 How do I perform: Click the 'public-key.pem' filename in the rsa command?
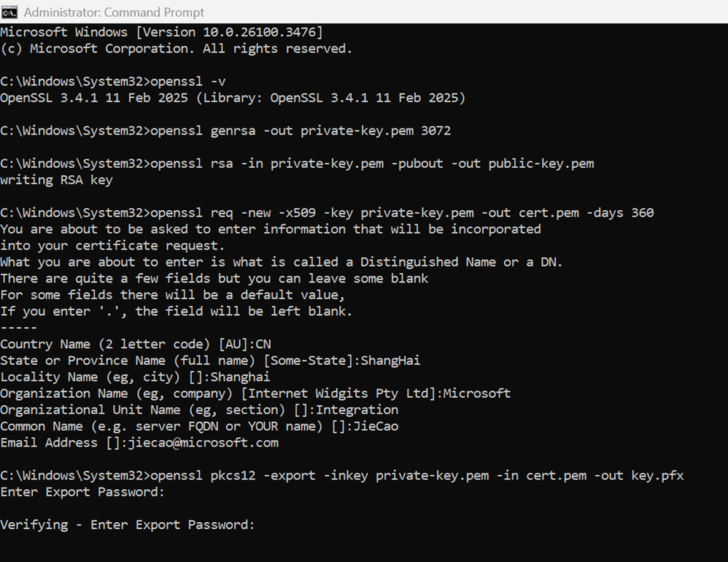pyautogui.click(x=541, y=163)
